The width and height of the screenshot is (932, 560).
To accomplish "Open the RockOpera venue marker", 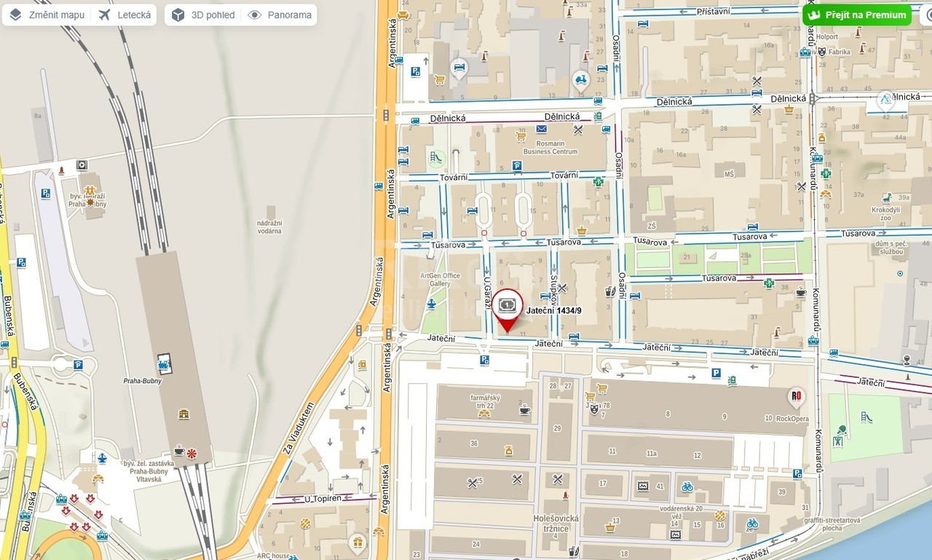I will tap(797, 397).
